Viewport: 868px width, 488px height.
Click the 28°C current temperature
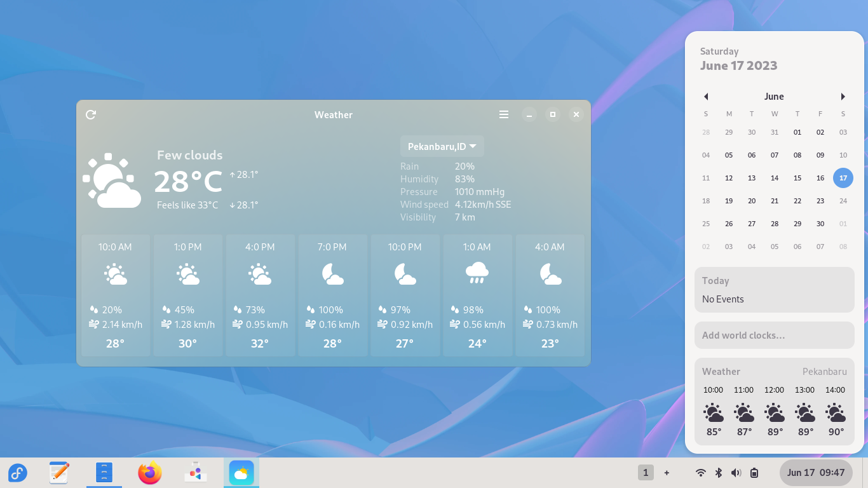coord(188,182)
